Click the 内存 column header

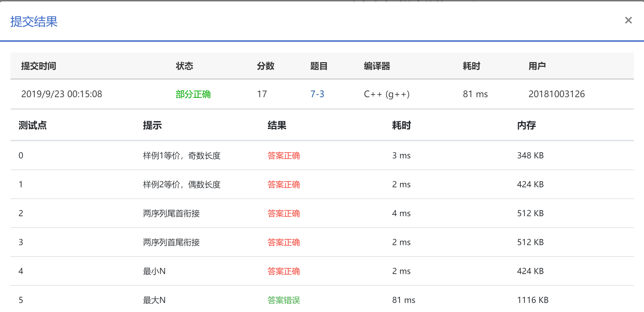point(526,125)
